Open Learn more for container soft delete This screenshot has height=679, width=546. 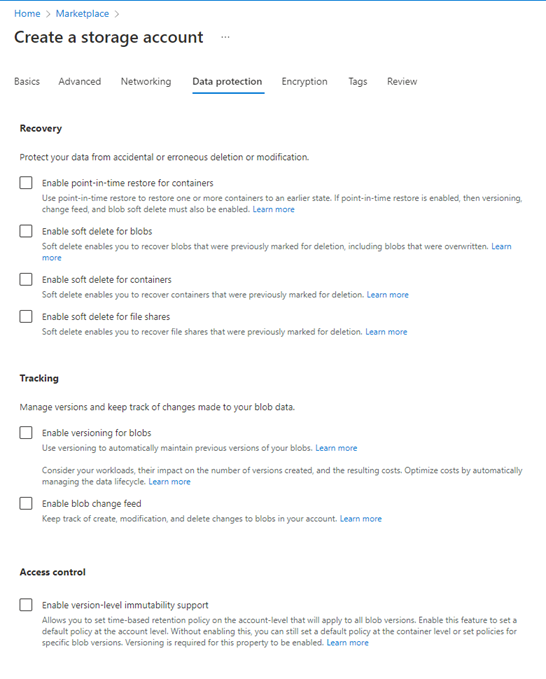(x=388, y=294)
